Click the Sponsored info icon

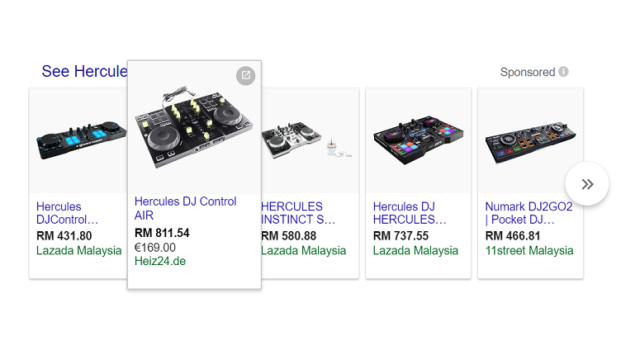point(564,71)
